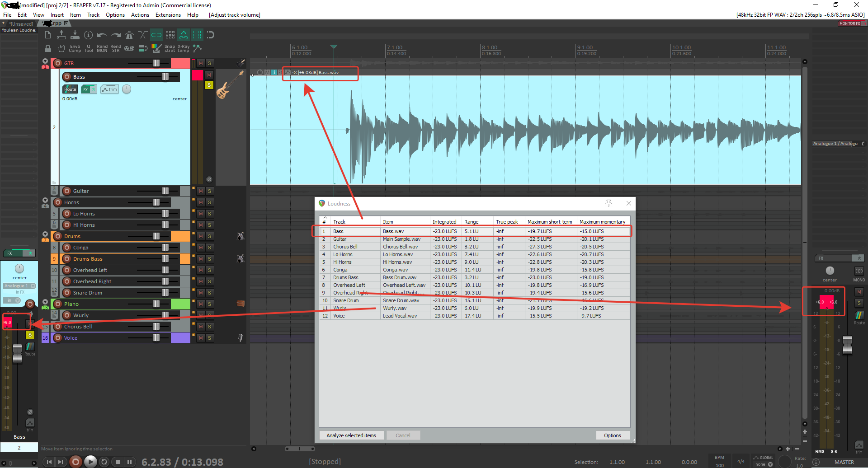Image resolution: width=868 pixels, height=468 pixels.
Task: Toggle auto-crossfade toolbar icon
Action: (143, 35)
